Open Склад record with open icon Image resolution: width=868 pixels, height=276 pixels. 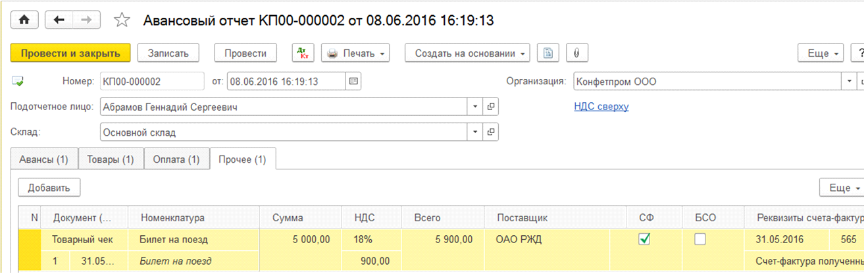490,132
